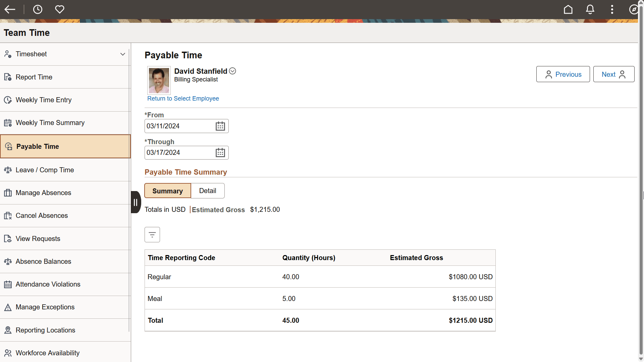Open David Stanfield related actions dropdown
This screenshot has height=362, width=644.
tap(232, 71)
